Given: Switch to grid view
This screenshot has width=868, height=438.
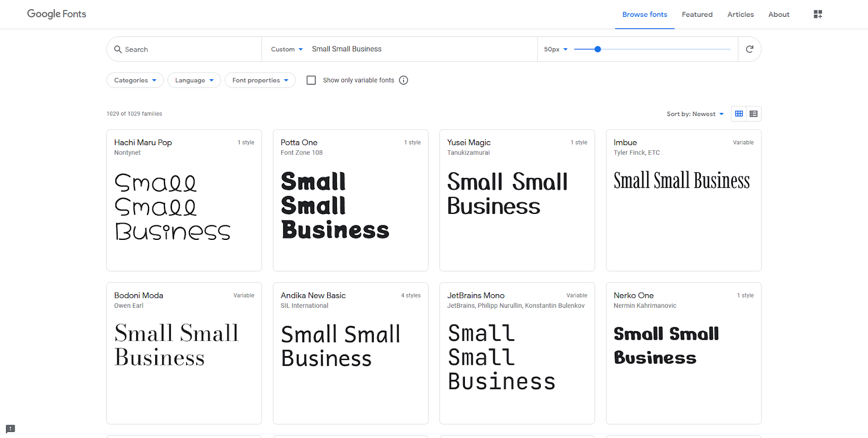Looking at the screenshot, I should pos(739,114).
